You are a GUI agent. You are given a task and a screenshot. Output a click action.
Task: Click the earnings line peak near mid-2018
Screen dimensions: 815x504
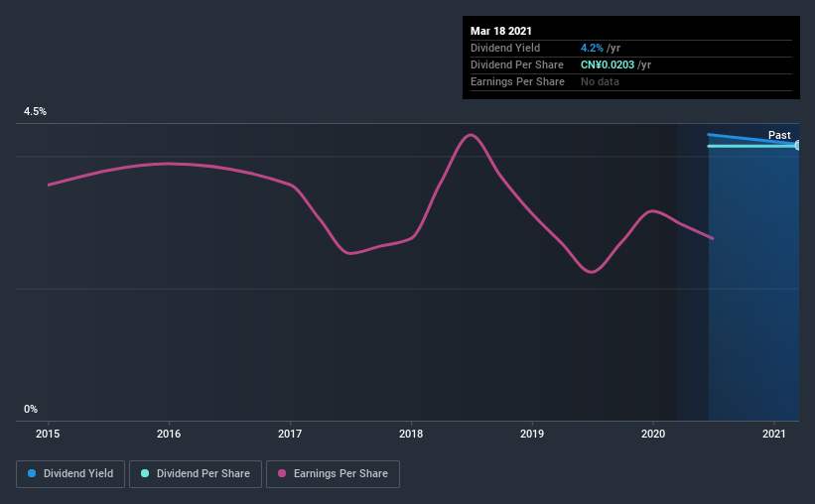tap(471, 135)
